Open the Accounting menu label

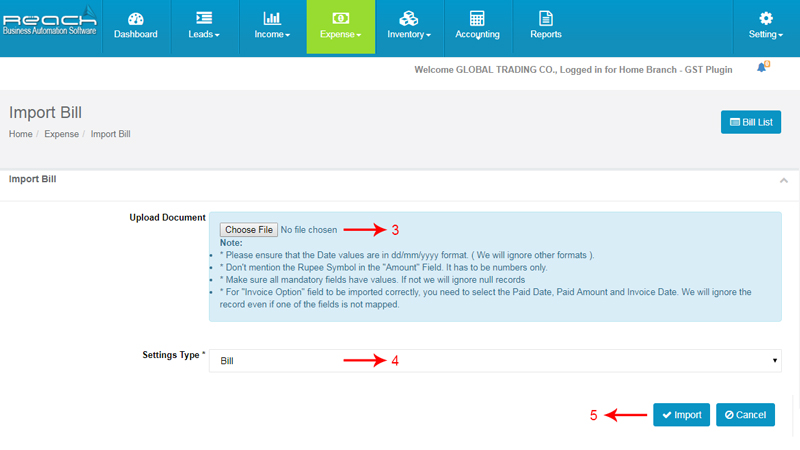point(477,34)
